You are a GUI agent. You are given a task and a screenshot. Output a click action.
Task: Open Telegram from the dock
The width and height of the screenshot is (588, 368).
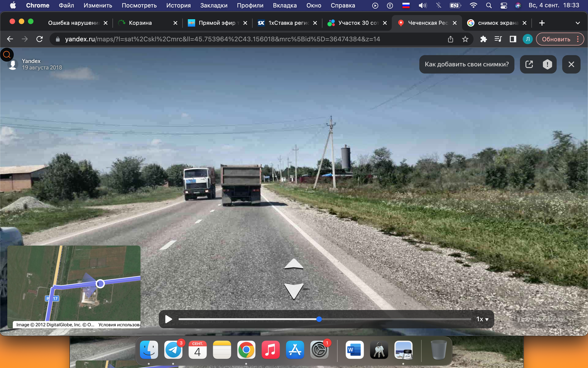tap(173, 350)
